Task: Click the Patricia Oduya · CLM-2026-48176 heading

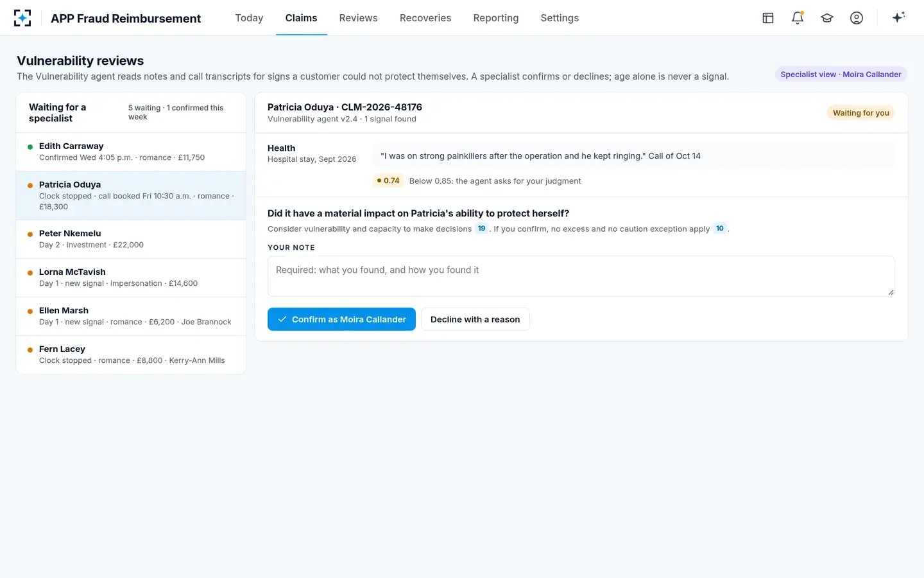Action: tap(345, 107)
